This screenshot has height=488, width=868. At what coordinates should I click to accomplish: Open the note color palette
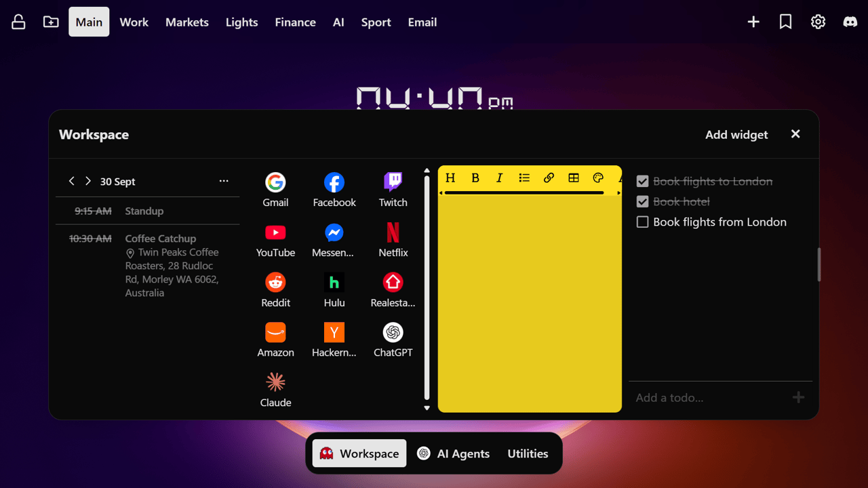(598, 178)
